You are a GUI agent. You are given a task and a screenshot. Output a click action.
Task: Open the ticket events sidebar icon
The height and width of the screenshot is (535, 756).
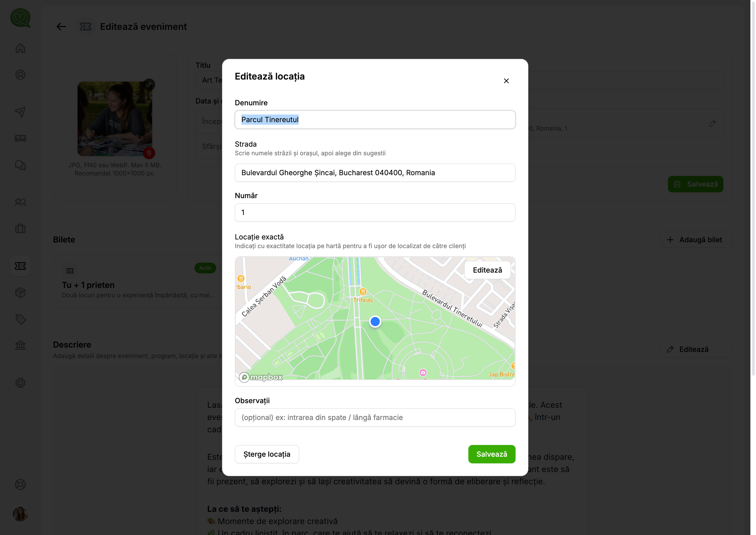pyautogui.click(x=20, y=266)
